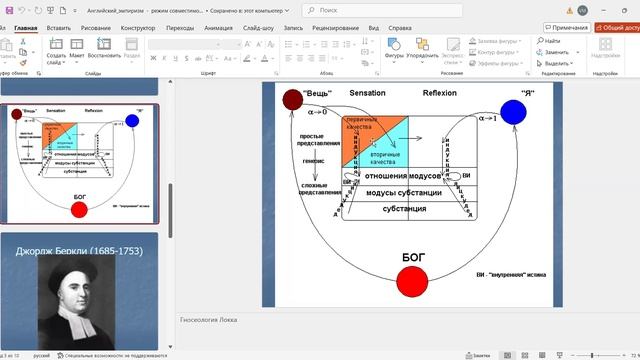Activate the Format Painter brush icon
Viewport: 640px width, 360px height.
(23, 62)
